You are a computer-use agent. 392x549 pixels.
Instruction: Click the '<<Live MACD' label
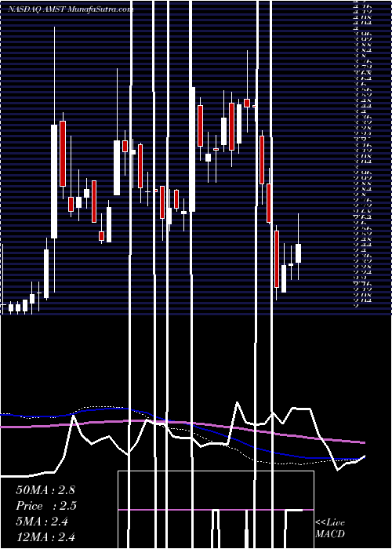330,528
